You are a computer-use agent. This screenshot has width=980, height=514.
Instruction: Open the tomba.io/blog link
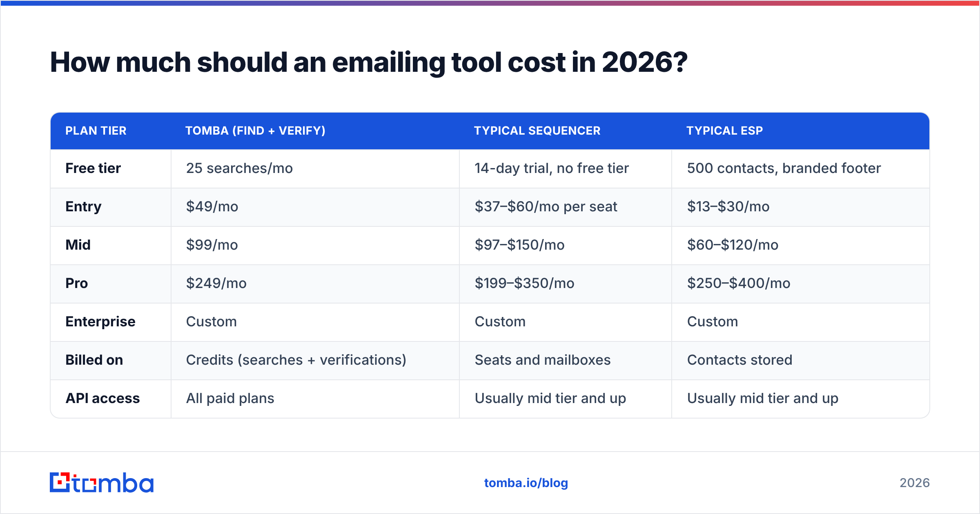[x=526, y=483]
